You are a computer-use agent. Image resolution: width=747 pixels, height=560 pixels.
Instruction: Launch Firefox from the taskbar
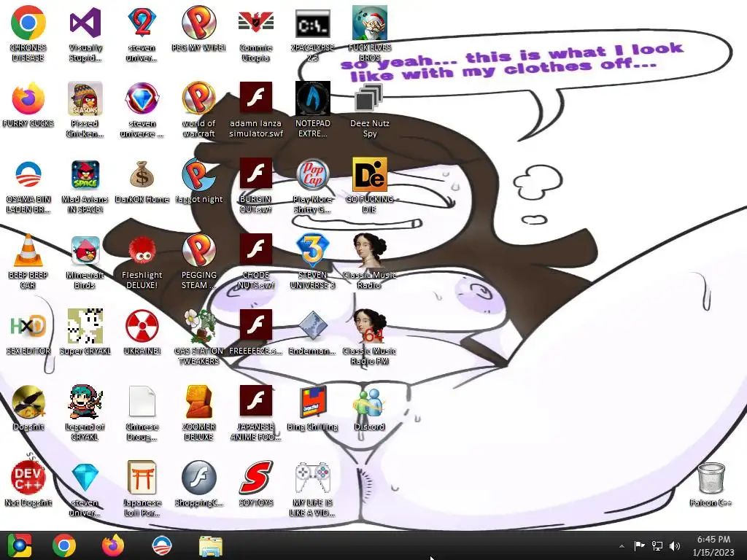point(113,545)
